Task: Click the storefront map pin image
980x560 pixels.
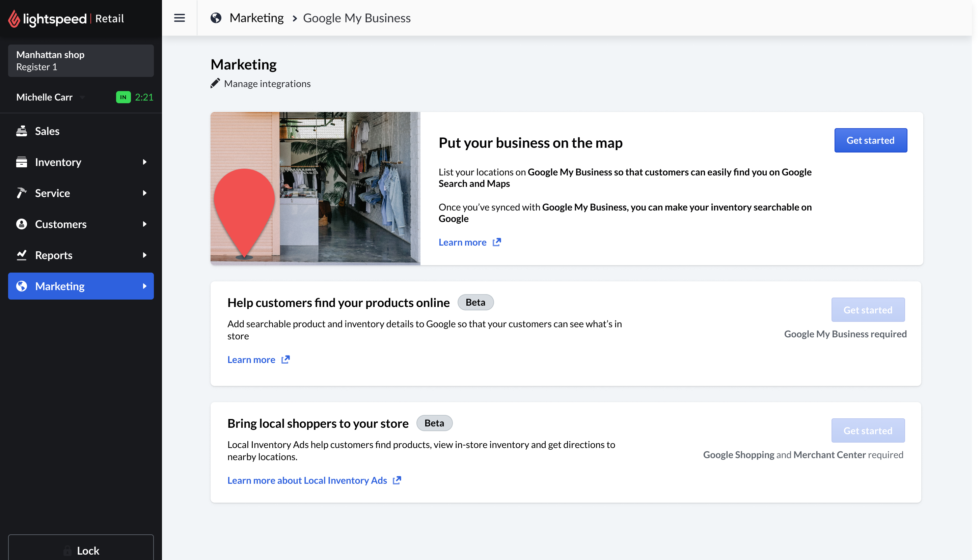Action: point(316,189)
